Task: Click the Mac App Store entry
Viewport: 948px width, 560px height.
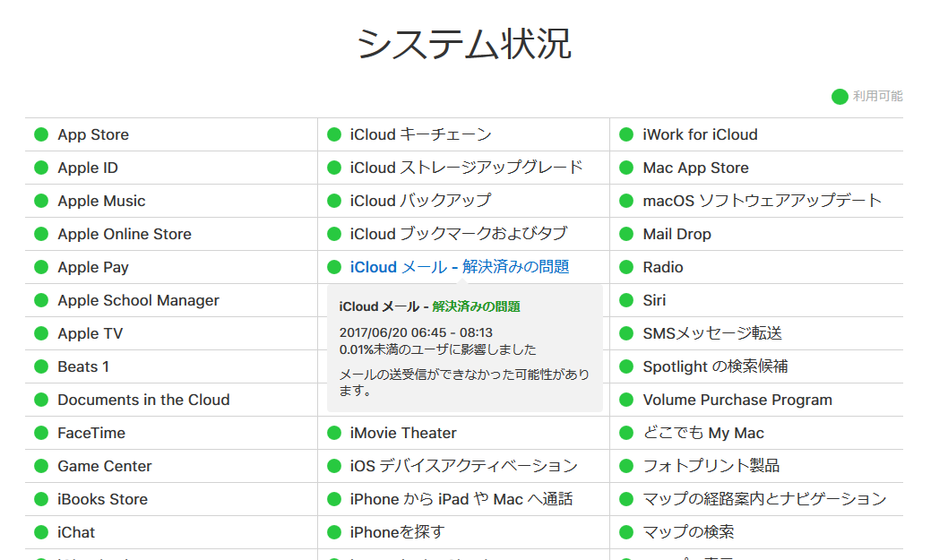Action: coord(695,168)
